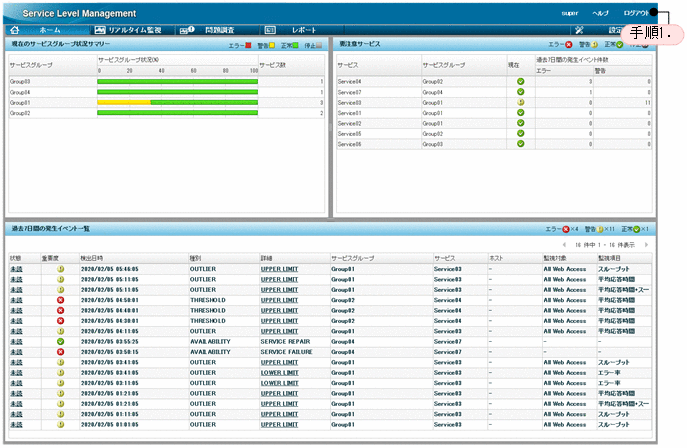Click the warning status icon for Service03
Screen dimensions: 687x448
(x=520, y=102)
